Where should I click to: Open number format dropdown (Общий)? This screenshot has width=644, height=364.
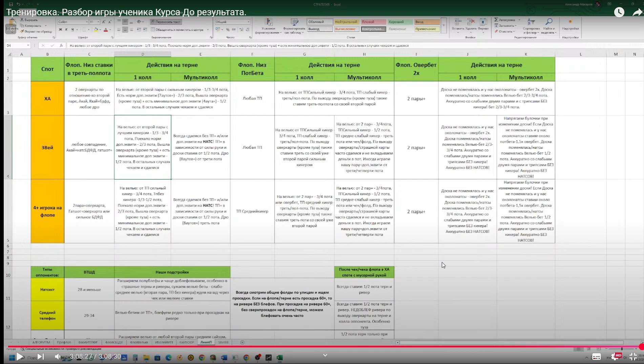248,22
